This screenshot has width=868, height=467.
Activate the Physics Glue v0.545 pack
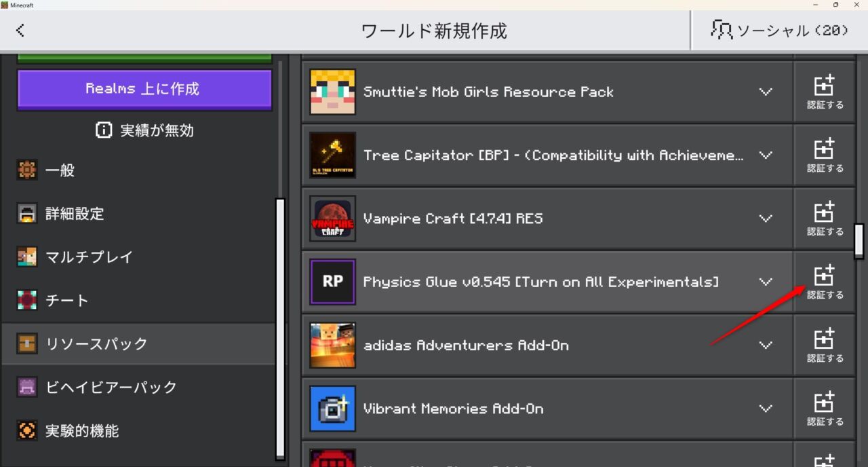(825, 282)
